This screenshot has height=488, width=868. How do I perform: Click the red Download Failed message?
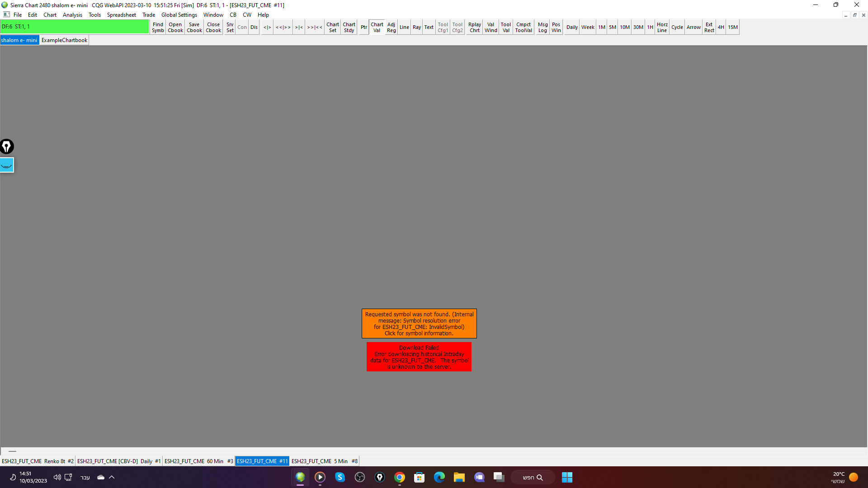pyautogui.click(x=419, y=357)
